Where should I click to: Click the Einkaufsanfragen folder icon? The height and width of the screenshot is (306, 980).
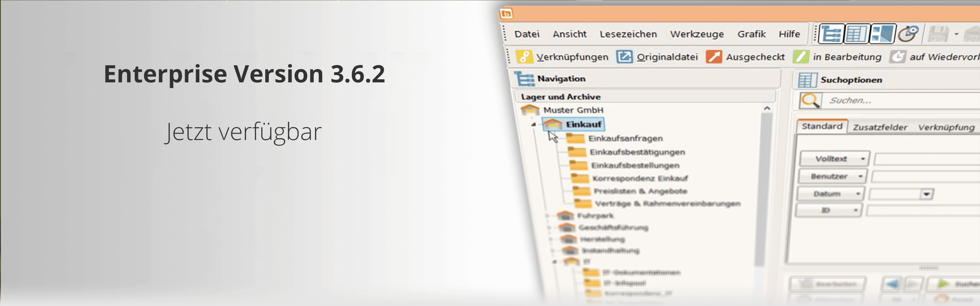click(x=575, y=138)
